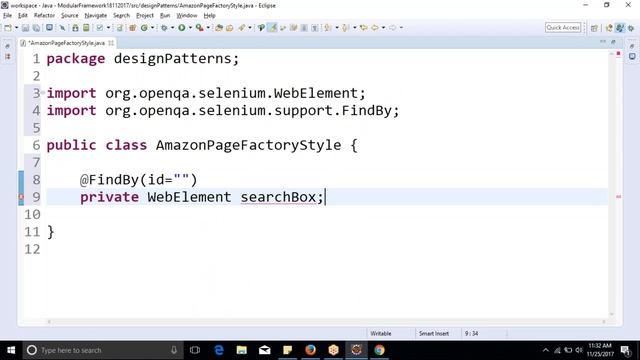Click the Open Type icon
This screenshot has width=640, height=360.
tap(219, 28)
